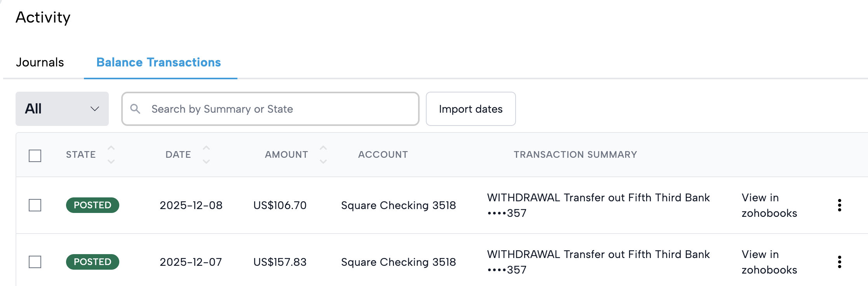Click the Account column header

click(x=383, y=155)
